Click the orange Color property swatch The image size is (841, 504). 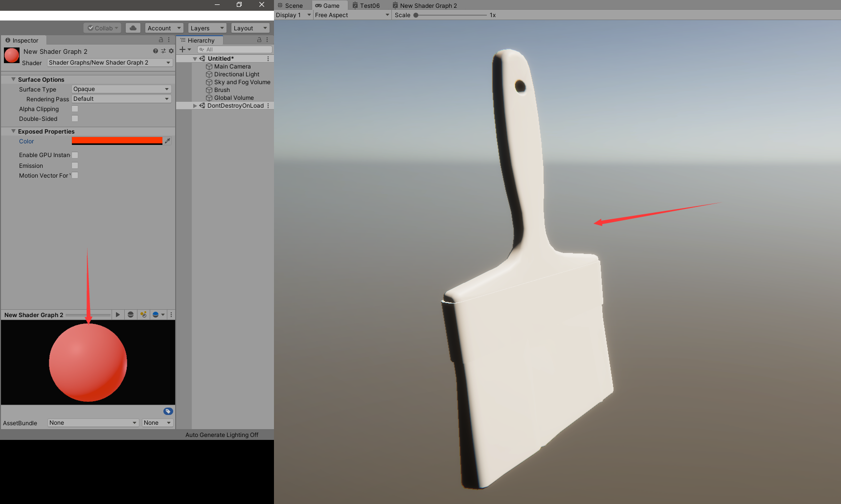coord(116,141)
